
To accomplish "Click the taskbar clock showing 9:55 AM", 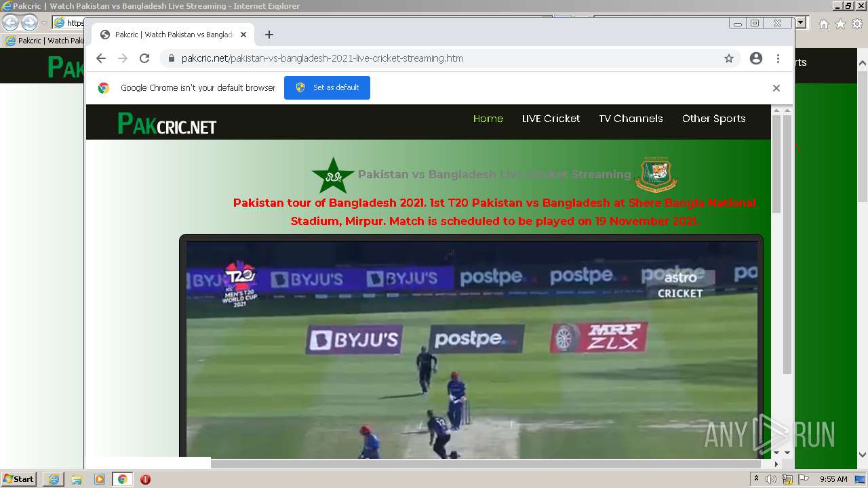I will click(833, 479).
